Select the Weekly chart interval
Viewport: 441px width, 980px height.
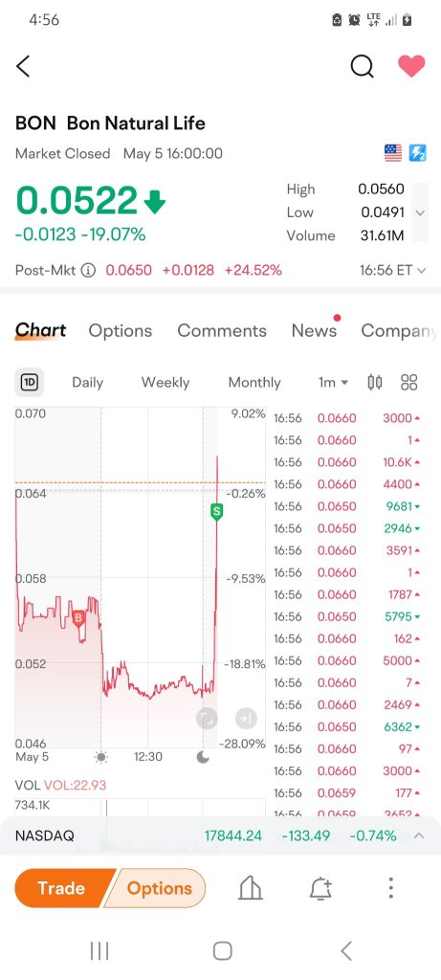(x=165, y=383)
